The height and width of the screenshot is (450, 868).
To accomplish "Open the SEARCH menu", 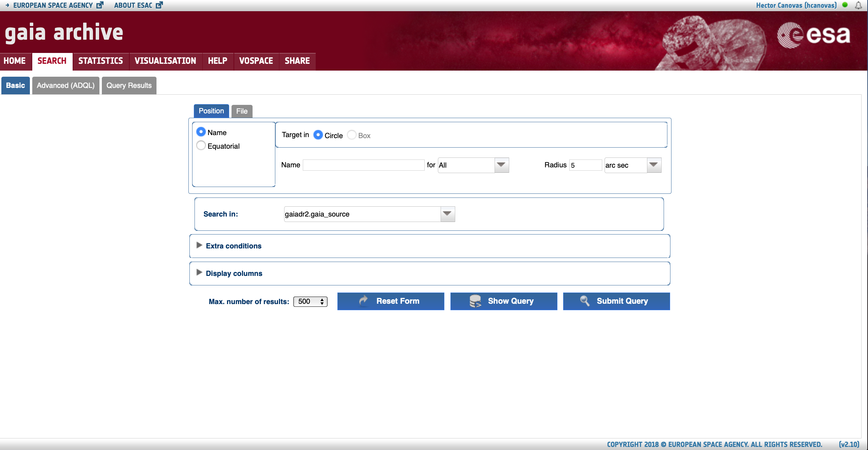I will 52,61.
